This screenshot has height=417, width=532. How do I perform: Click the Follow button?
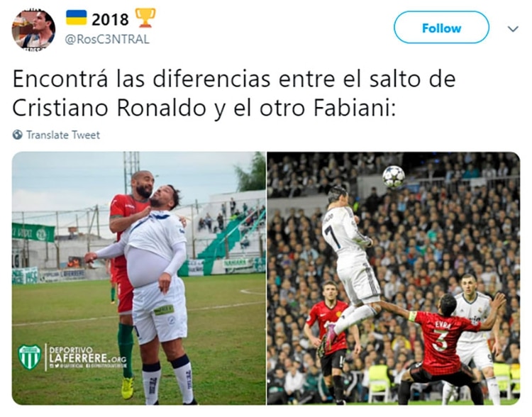(441, 28)
